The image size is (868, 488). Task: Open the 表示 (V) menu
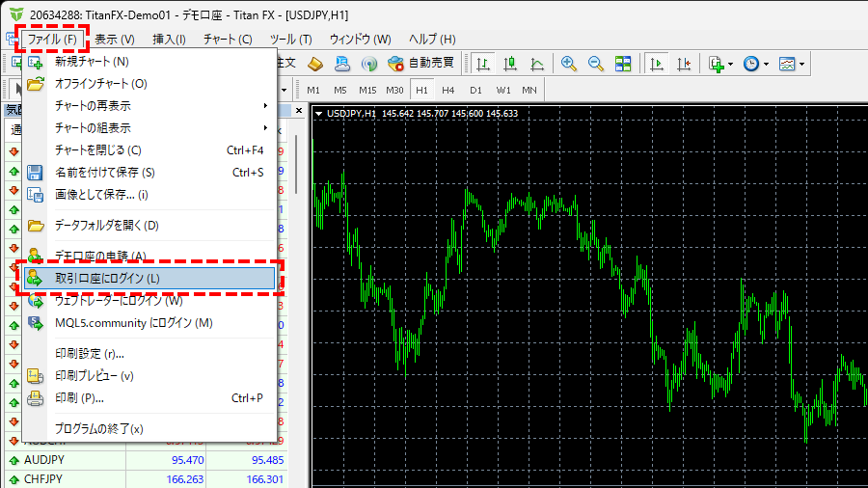(115, 40)
